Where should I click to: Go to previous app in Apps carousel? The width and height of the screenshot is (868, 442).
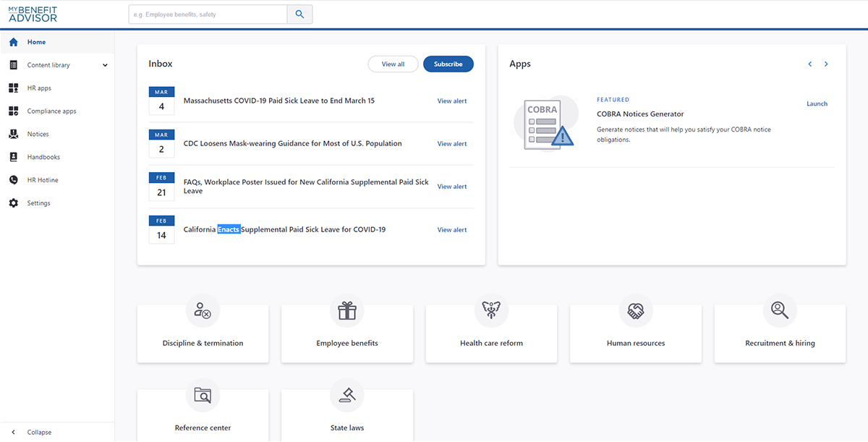(x=810, y=64)
